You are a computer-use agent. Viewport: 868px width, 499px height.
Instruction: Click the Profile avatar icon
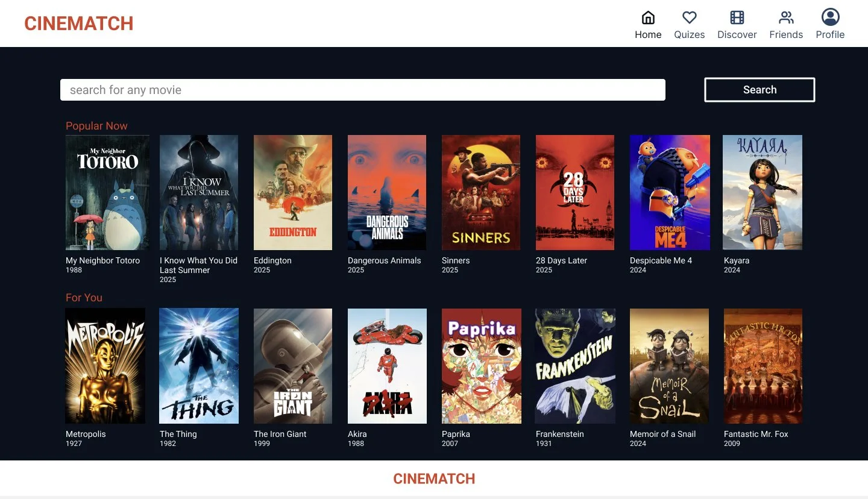click(830, 17)
